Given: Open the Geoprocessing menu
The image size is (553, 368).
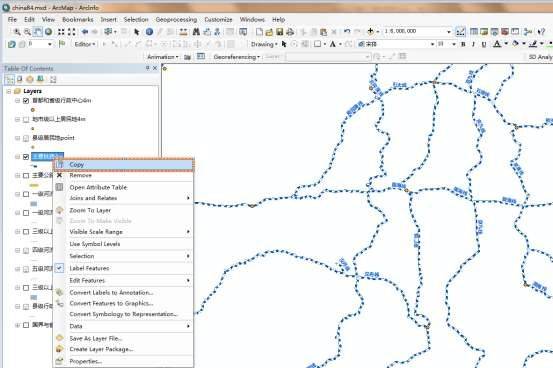Looking at the screenshot, I should [x=176, y=19].
